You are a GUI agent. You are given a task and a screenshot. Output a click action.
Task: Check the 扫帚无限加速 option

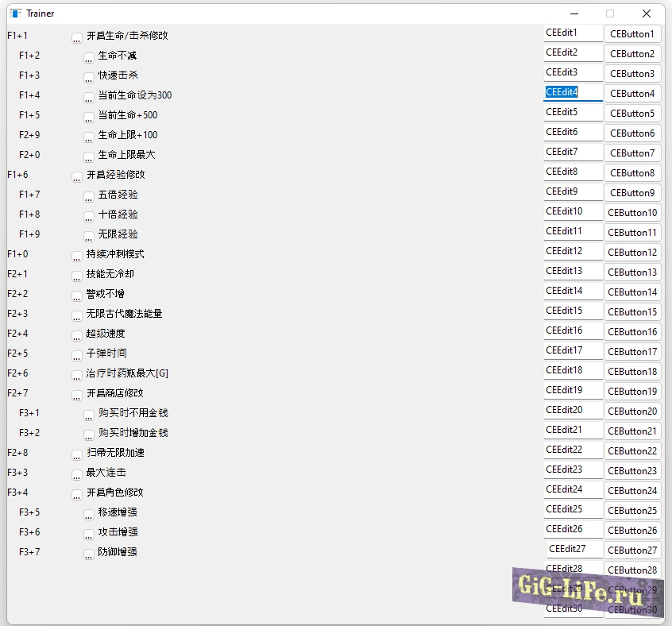pos(77,454)
